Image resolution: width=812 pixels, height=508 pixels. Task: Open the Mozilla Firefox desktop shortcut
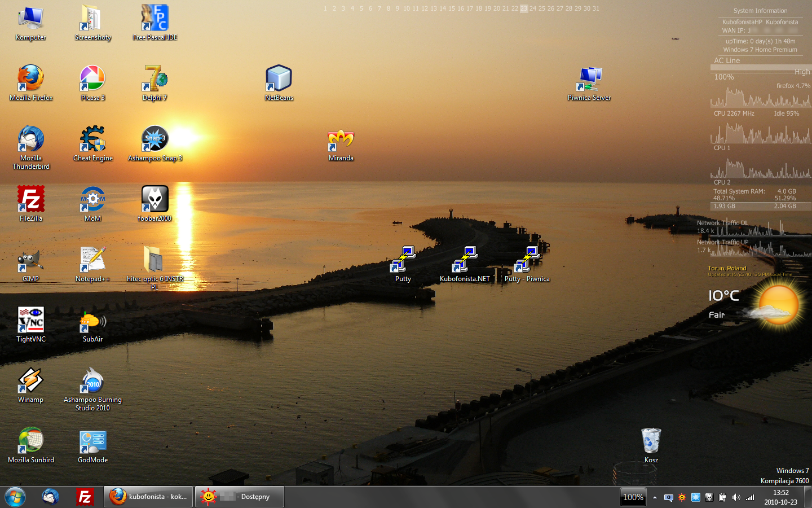click(x=31, y=79)
